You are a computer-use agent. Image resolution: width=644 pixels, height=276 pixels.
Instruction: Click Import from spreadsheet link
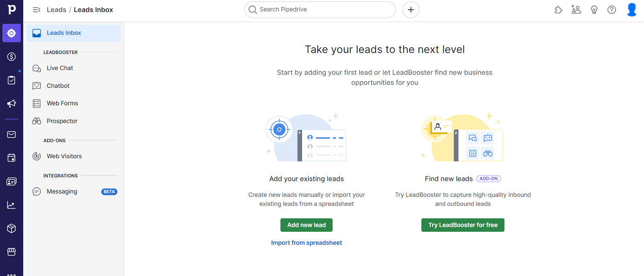coord(307,243)
